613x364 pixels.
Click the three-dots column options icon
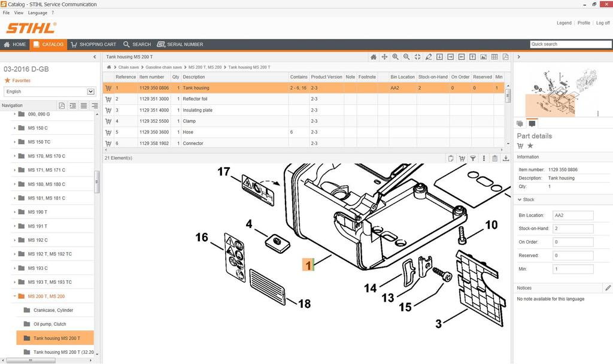pos(484,158)
